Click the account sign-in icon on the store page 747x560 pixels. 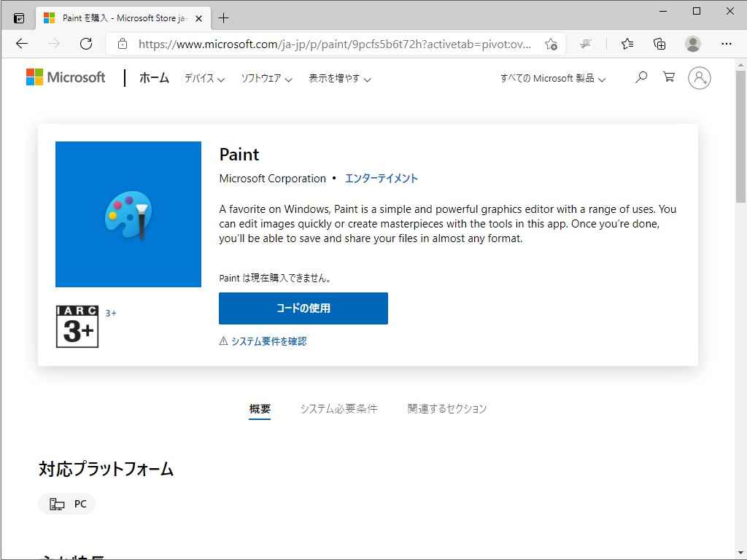[700, 77]
